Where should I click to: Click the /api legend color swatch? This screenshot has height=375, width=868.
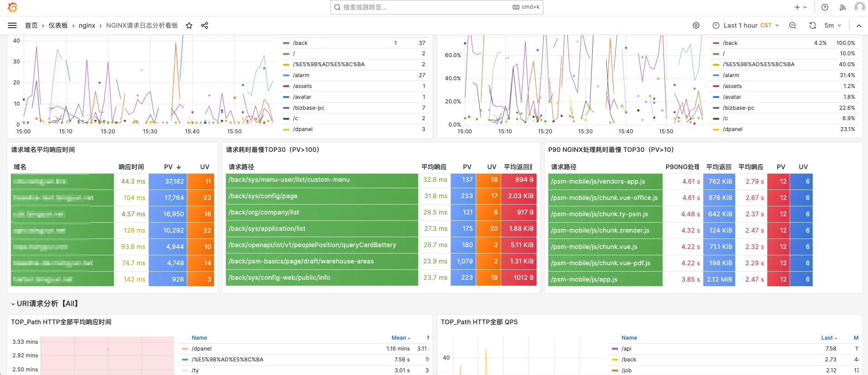[615, 349]
